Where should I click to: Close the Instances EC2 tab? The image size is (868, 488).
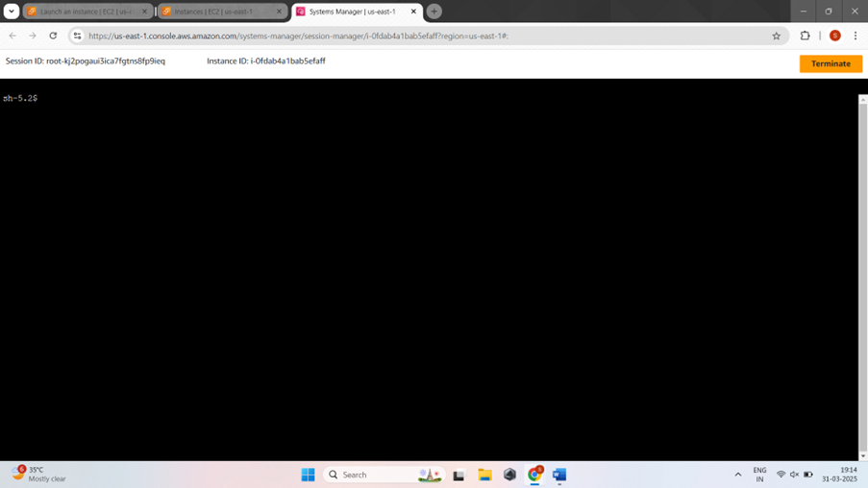[x=279, y=12]
